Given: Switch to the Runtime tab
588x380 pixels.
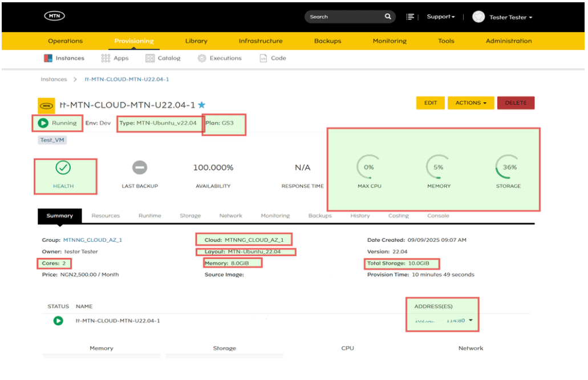Looking at the screenshot, I should click(149, 216).
